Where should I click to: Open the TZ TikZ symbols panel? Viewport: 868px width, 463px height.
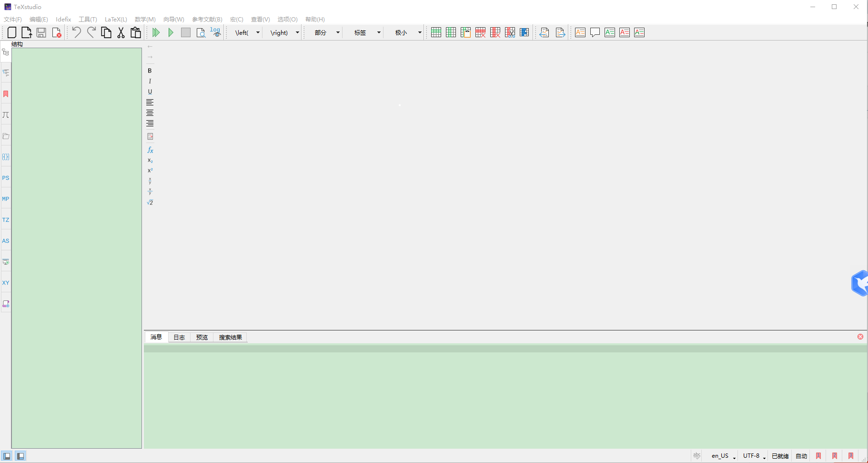(6, 220)
